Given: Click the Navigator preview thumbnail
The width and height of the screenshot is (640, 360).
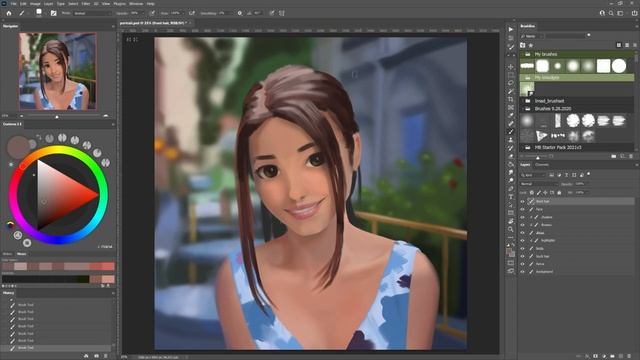Looking at the screenshot, I should 58,71.
